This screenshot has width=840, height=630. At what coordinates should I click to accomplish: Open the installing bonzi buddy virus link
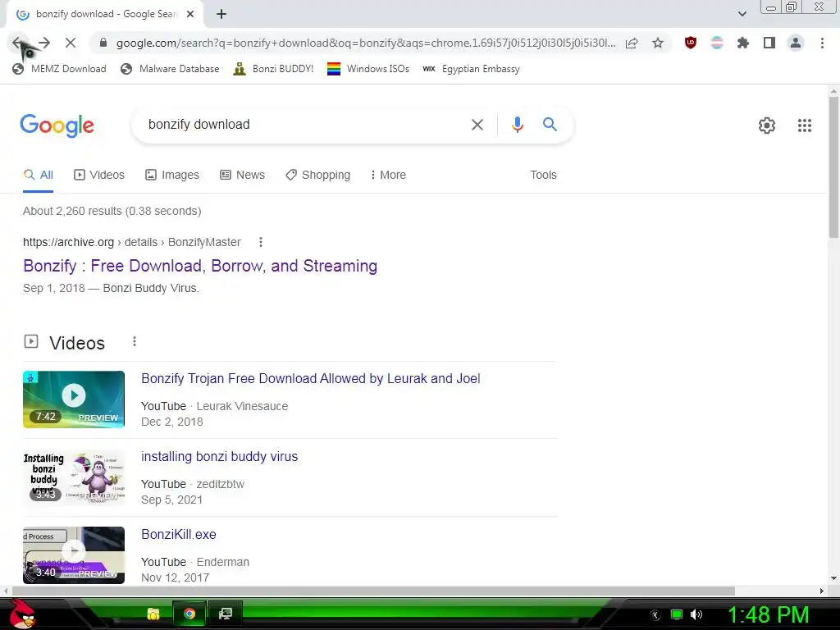pyautogui.click(x=219, y=456)
